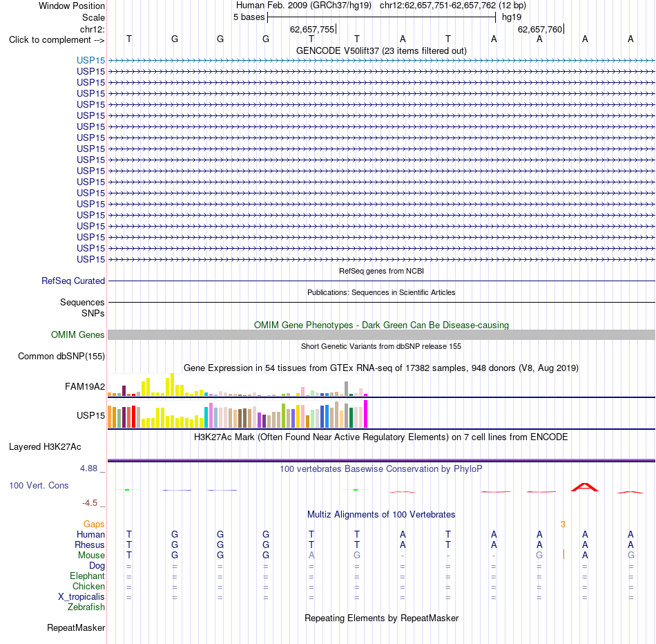
Task: Select the X_tropicalis species label
Action: click(81, 597)
